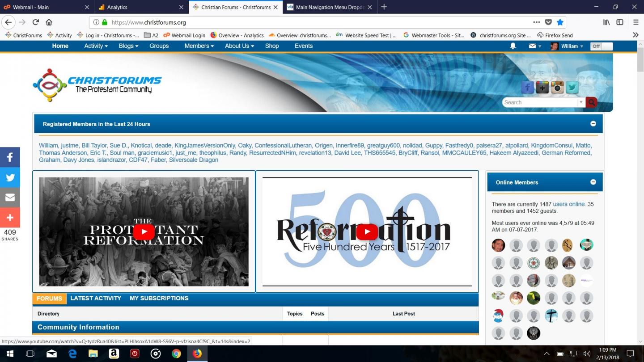This screenshot has width=644, height=362.
Task: Play The Protestant Reformation video
Action: click(x=144, y=232)
